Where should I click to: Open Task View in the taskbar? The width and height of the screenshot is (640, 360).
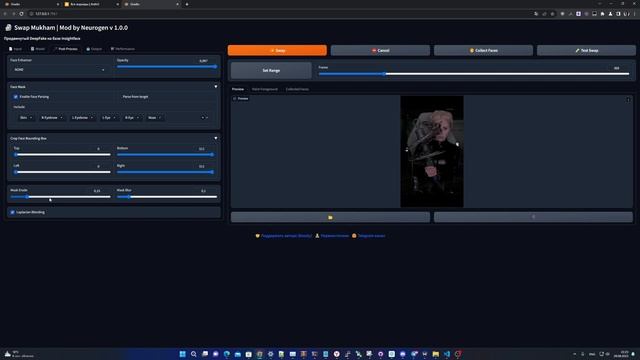[204, 354]
